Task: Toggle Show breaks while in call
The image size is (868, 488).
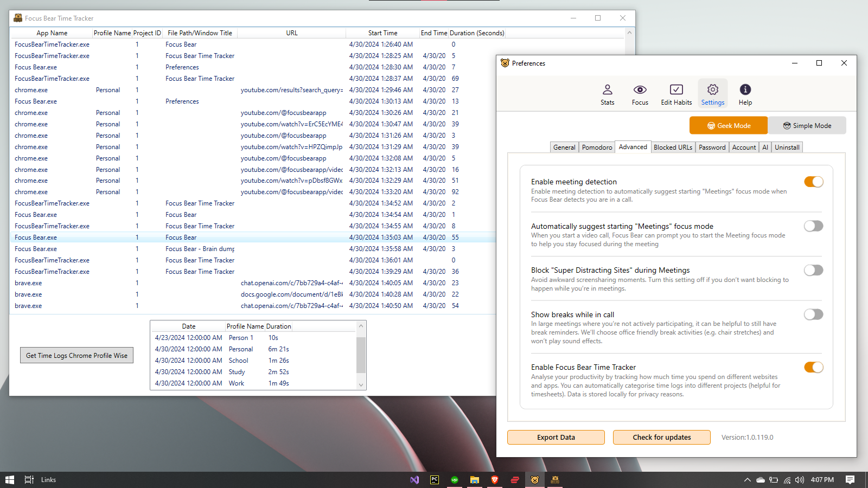Action: 813,314
